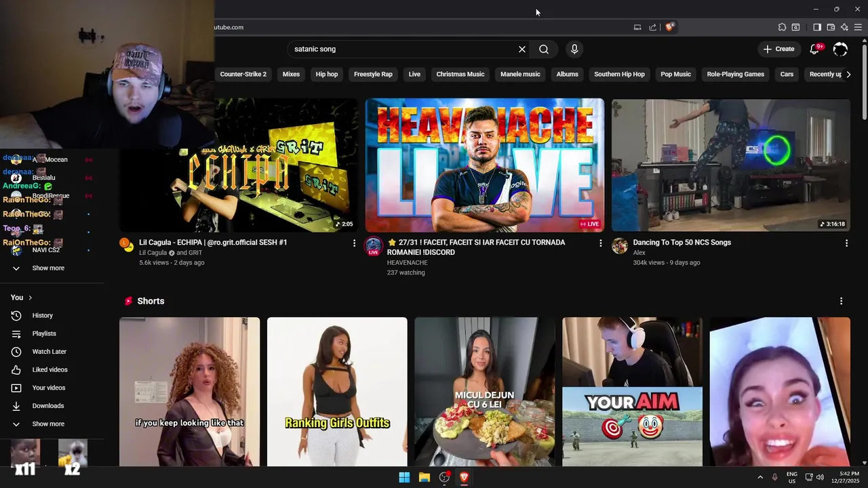Open the Brave Wallet icon

[x=831, y=27]
